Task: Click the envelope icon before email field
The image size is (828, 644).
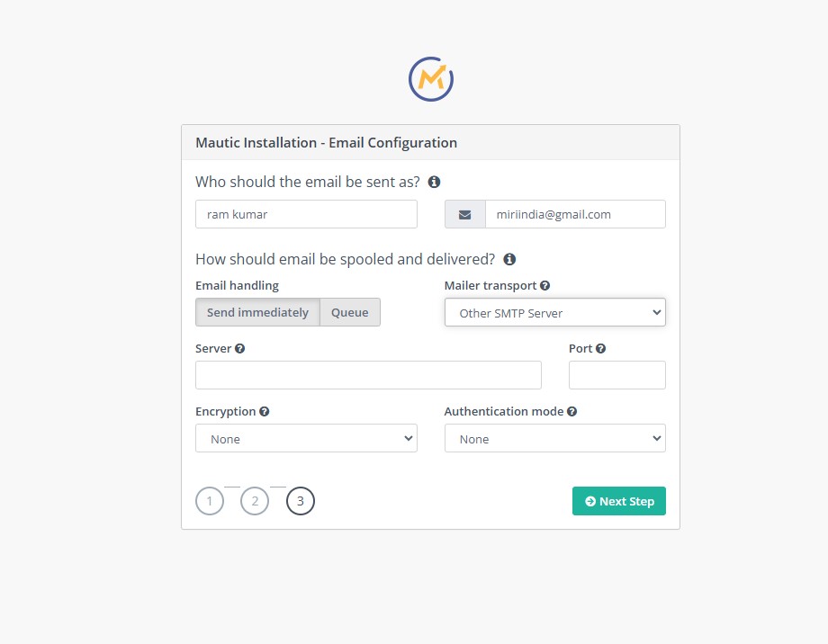Action: click(x=464, y=214)
